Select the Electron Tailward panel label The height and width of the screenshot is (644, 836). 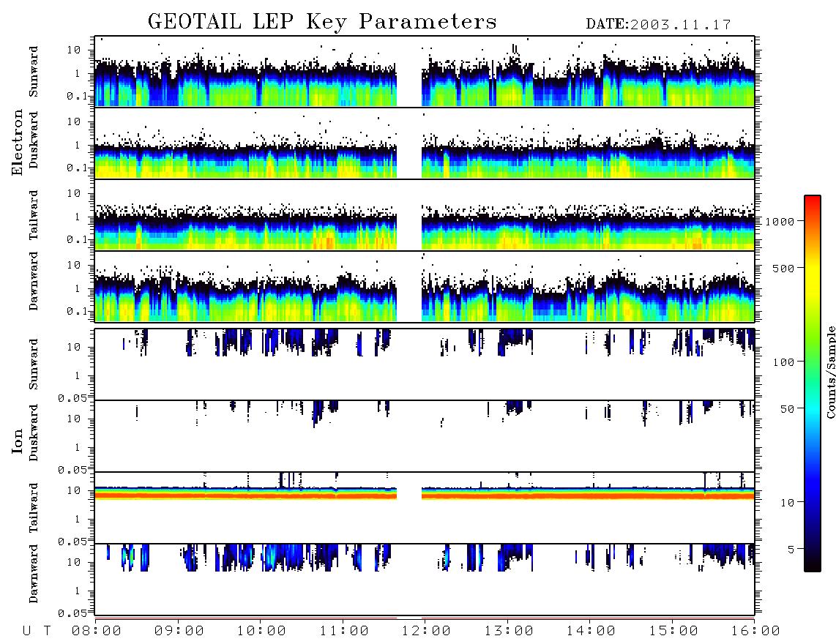[34, 215]
